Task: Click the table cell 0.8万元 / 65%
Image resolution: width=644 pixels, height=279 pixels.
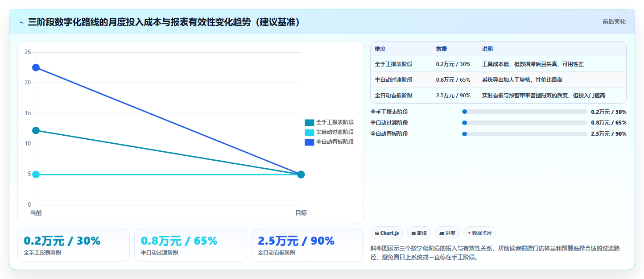Action: tap(453, 80)
